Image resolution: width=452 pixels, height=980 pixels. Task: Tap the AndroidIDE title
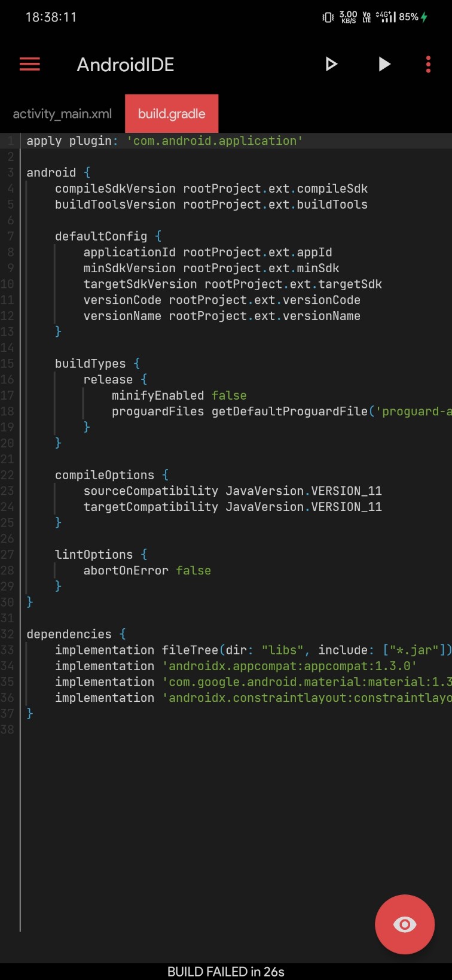pos(126,65)
